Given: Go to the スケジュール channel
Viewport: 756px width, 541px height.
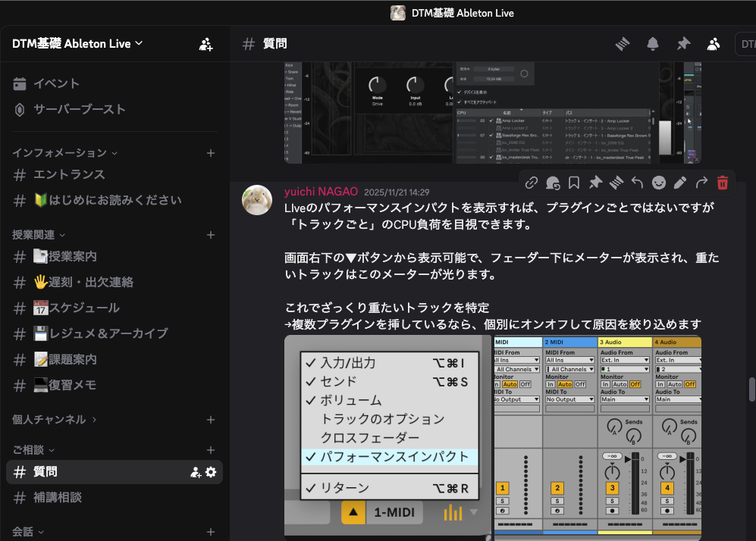Looking at the screenshot, I should (x=76, y=308).
